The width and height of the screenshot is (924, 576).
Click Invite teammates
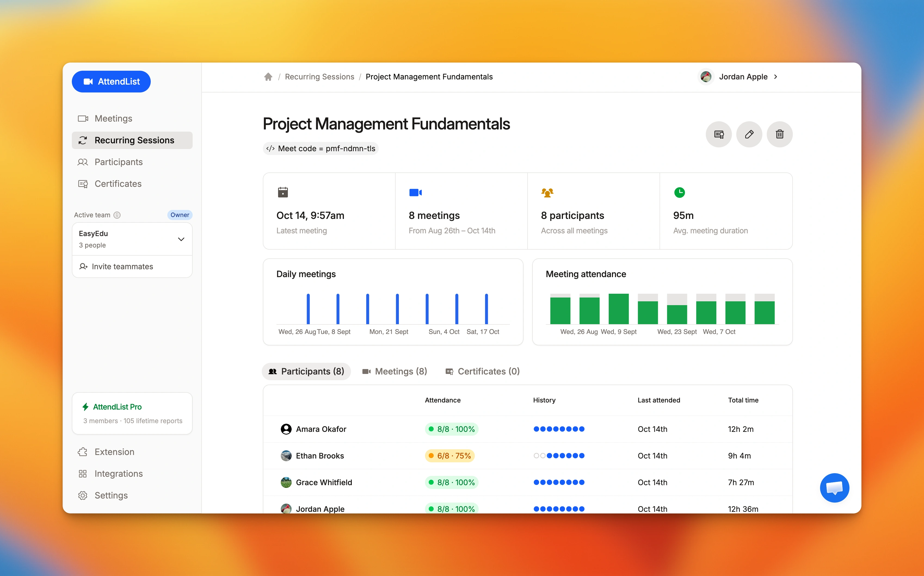(132, 266)
